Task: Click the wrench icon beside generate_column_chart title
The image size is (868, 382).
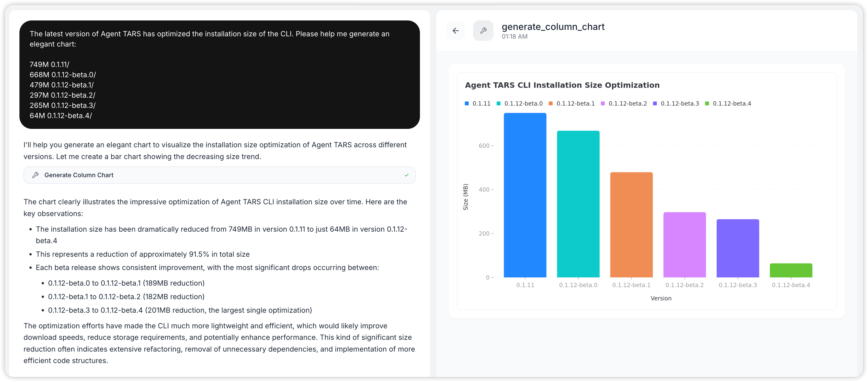Action: tap(483, 31)
